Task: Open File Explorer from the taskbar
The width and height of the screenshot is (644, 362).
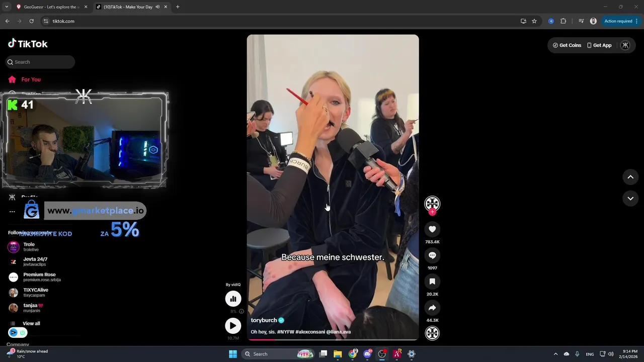Action: 338,354
